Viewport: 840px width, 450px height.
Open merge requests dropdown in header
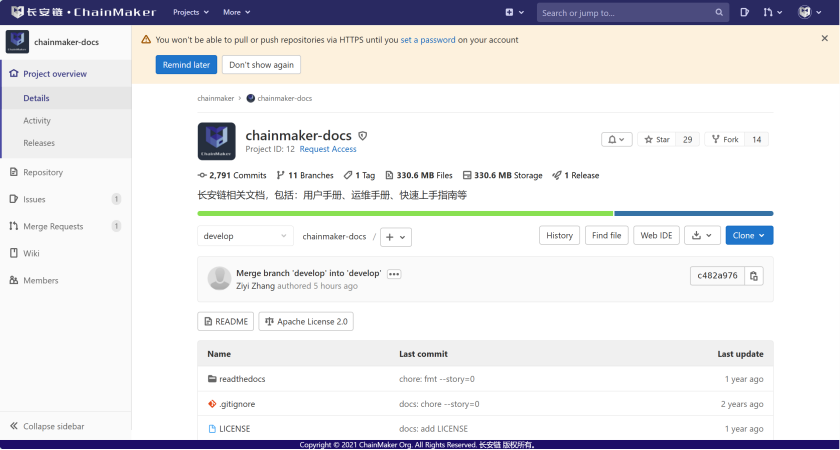[x=772, y=12]
